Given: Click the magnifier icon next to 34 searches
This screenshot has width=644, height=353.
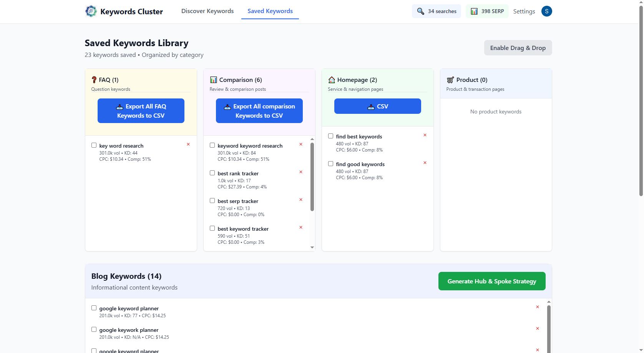Looking at the screenshot, I should (420, 11).
